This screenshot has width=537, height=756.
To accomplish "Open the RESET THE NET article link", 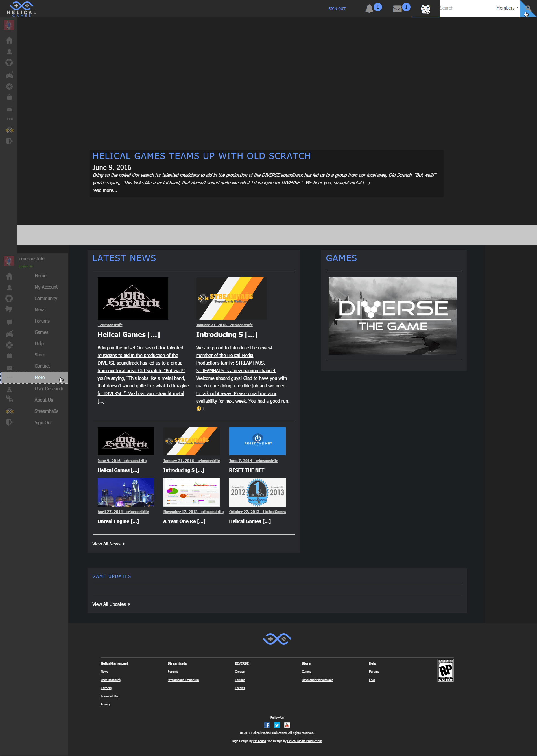I will [246, 470].
